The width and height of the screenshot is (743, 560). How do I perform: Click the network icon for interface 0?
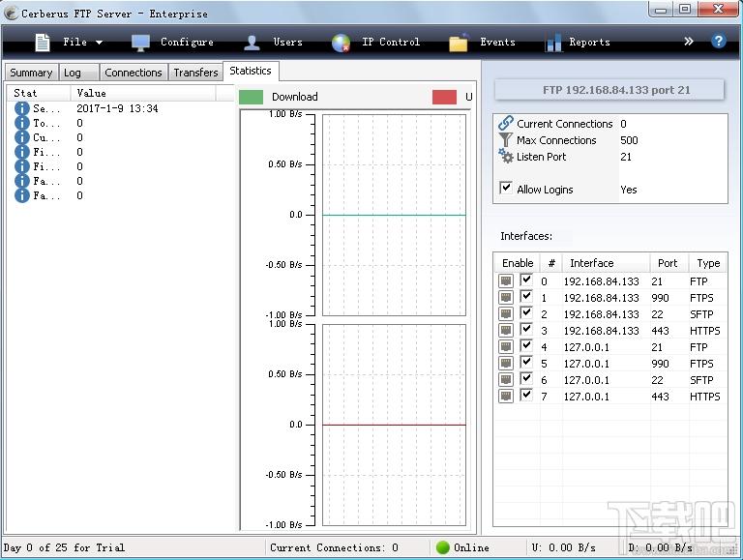pos(506,280)
